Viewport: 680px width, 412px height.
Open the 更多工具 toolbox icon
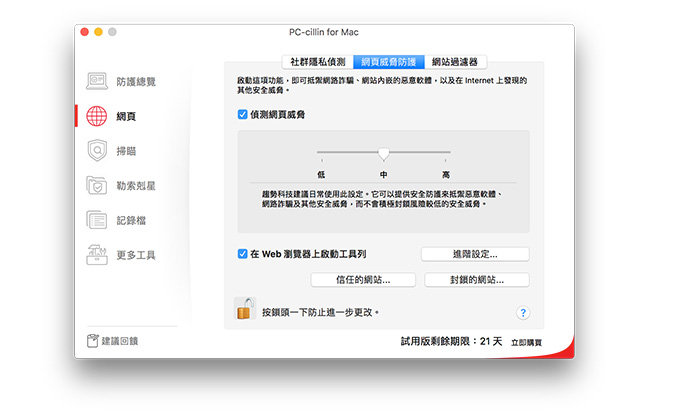pos(97,254)
